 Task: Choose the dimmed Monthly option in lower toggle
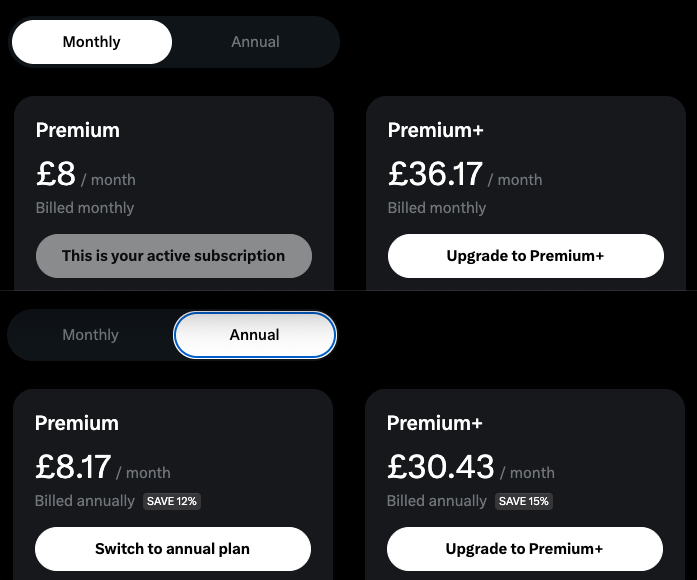[91, 335]
